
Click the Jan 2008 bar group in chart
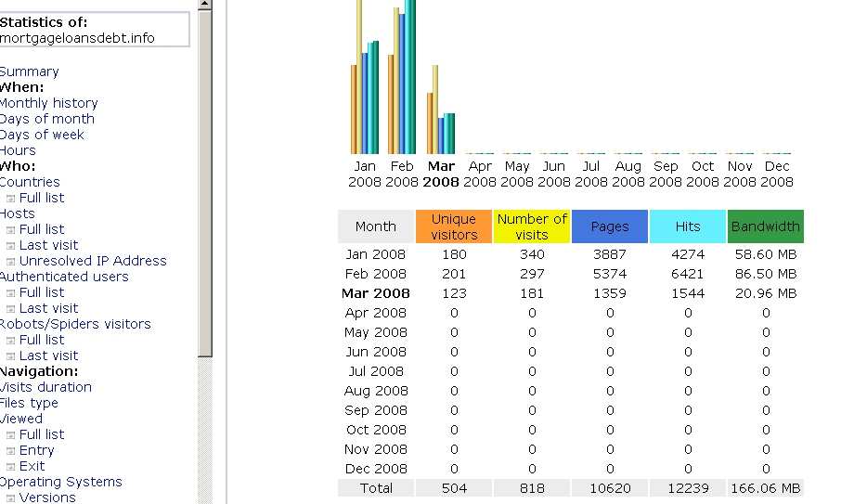(x=365, y=77)
